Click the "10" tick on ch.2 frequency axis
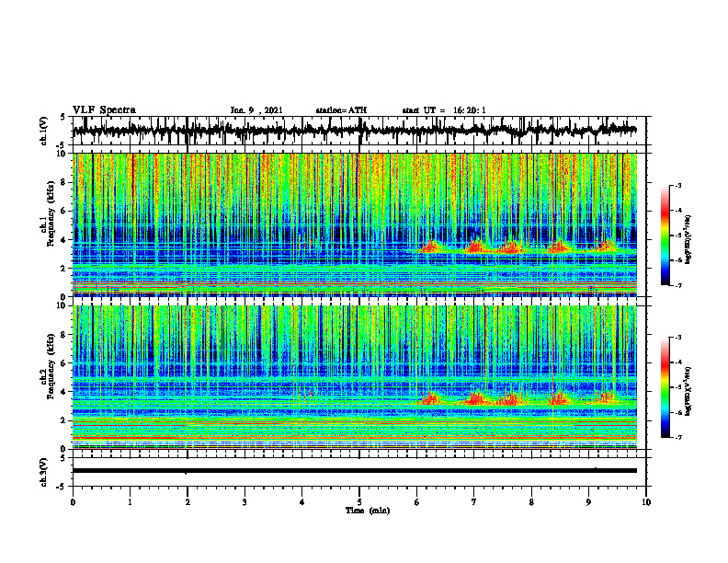 click(x=63, y=305)
